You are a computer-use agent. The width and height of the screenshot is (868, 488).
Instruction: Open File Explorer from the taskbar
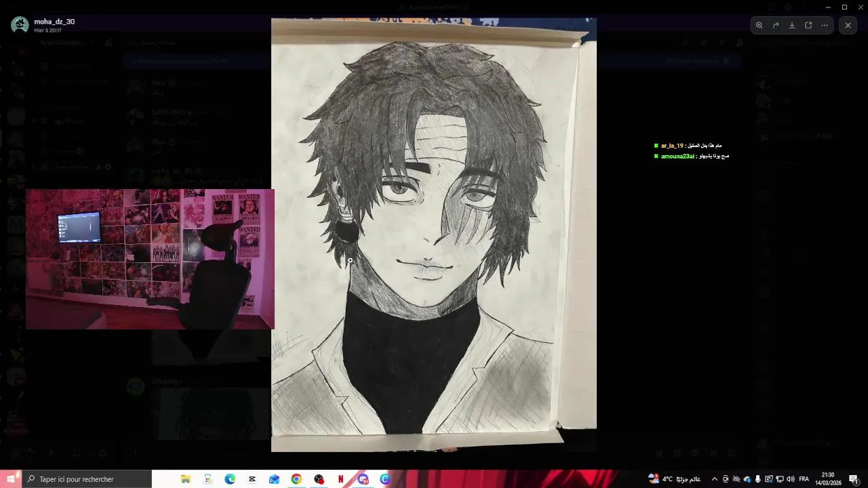[x=185, y=479]
